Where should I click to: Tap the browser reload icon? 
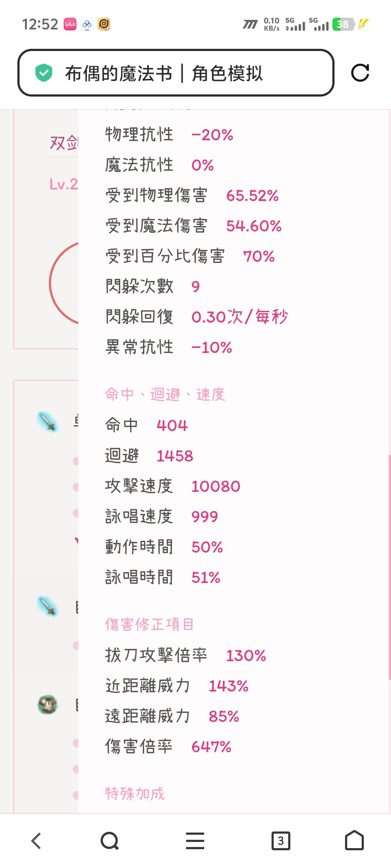coord(360,73)
